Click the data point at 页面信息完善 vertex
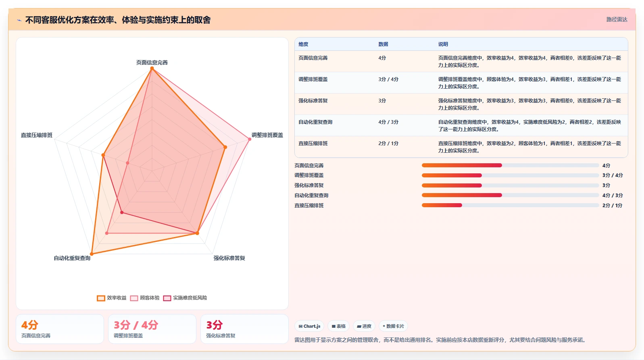This screenshot has width=644, height=360. [152, 69]
